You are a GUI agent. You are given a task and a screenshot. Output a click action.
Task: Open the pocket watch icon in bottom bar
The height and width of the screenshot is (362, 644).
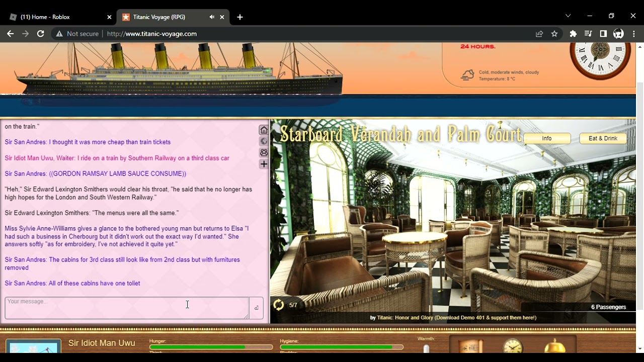coord(513,346)
